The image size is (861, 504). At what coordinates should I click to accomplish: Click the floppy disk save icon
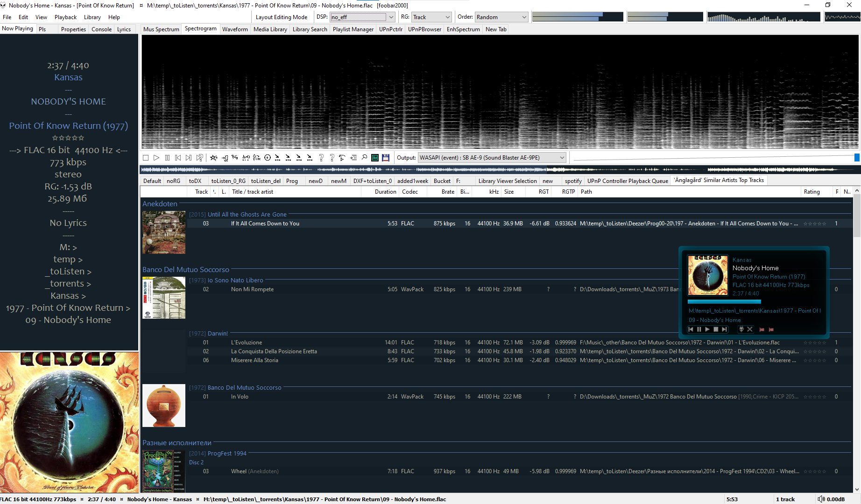click(x=386, y=158)
